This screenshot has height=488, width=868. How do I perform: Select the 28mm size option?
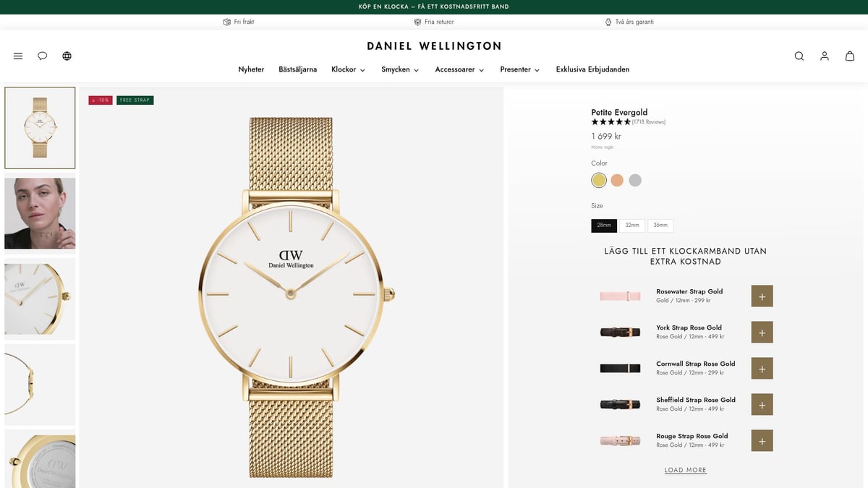[604, 226]
